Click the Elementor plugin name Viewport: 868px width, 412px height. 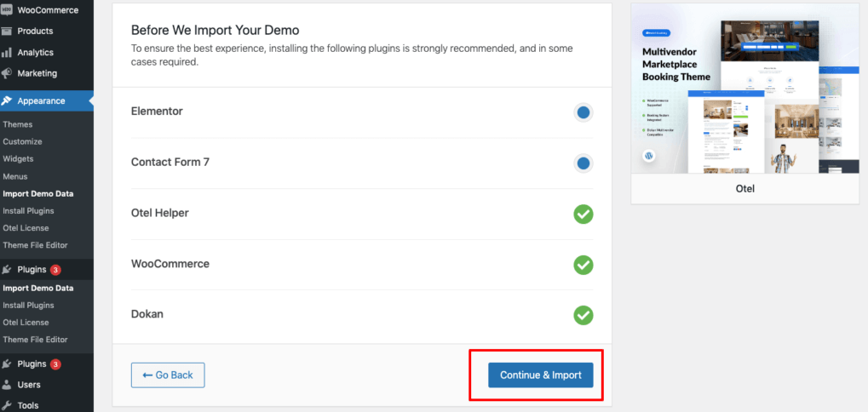pos(157,112)
